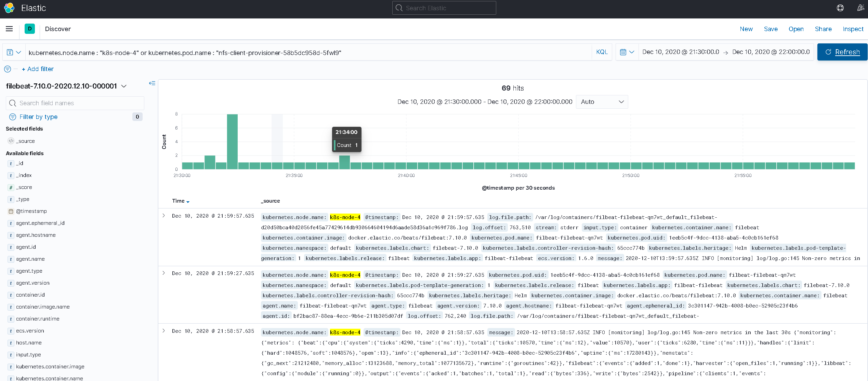Click the Add filter link

click(38, 69)
